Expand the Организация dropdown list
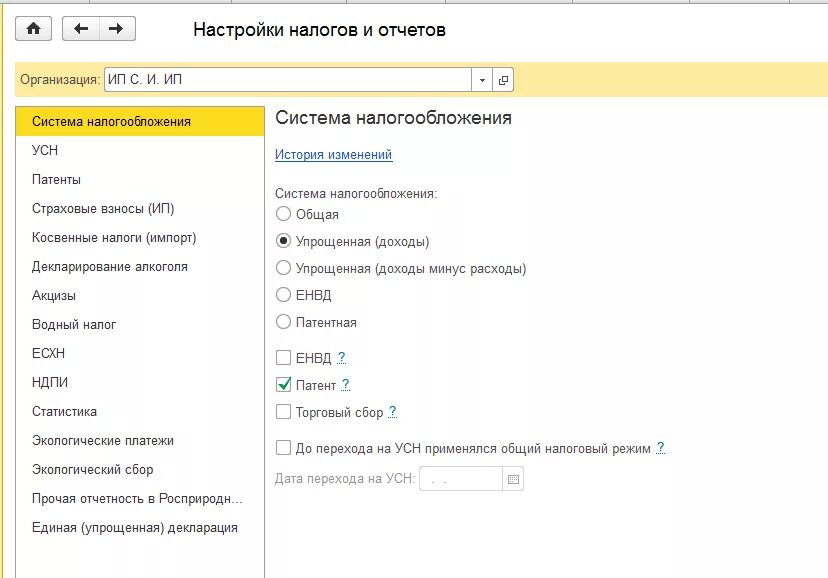 click(x=482, y=80)
